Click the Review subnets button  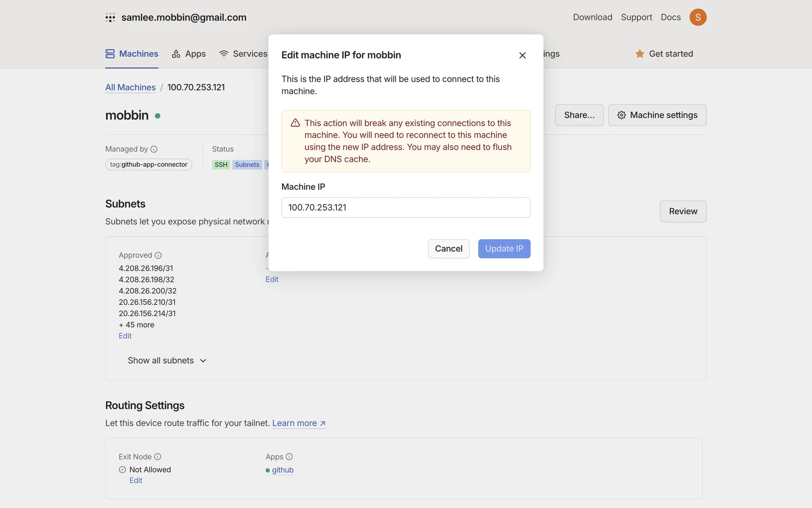[683, 211]
